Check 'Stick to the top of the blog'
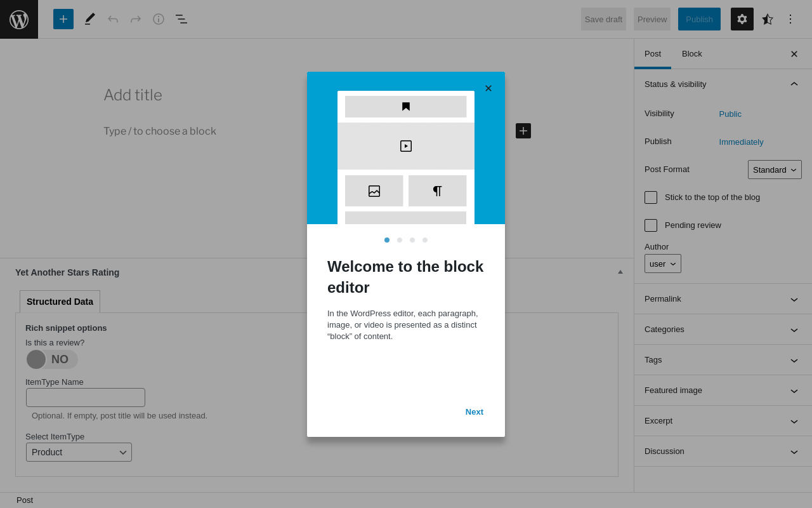 tap(651, 197)
